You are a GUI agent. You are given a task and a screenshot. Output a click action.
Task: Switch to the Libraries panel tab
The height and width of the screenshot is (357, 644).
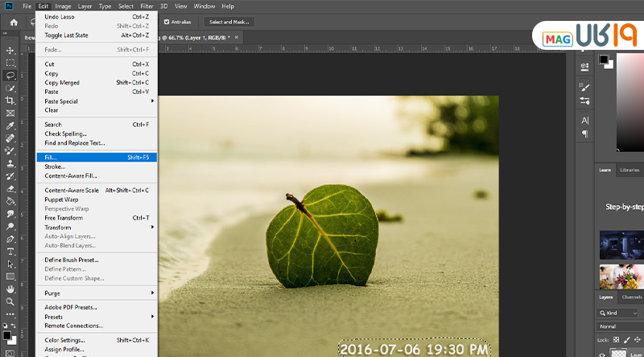630,170
